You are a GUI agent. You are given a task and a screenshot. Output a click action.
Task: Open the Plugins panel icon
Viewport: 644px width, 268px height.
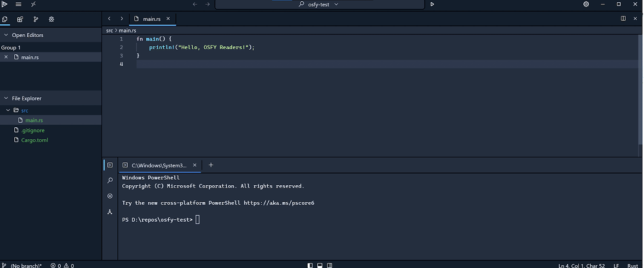pos(20,19)
